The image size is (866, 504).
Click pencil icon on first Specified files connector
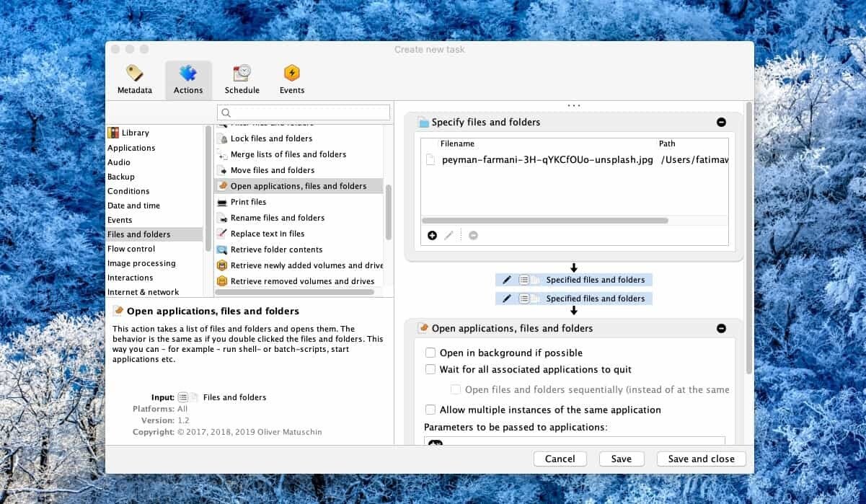coord(507,280)
